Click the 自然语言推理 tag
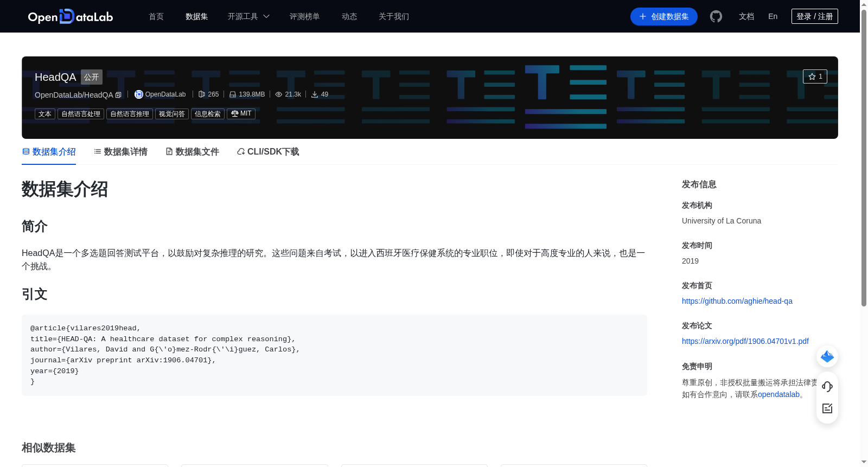 point(130,114)
